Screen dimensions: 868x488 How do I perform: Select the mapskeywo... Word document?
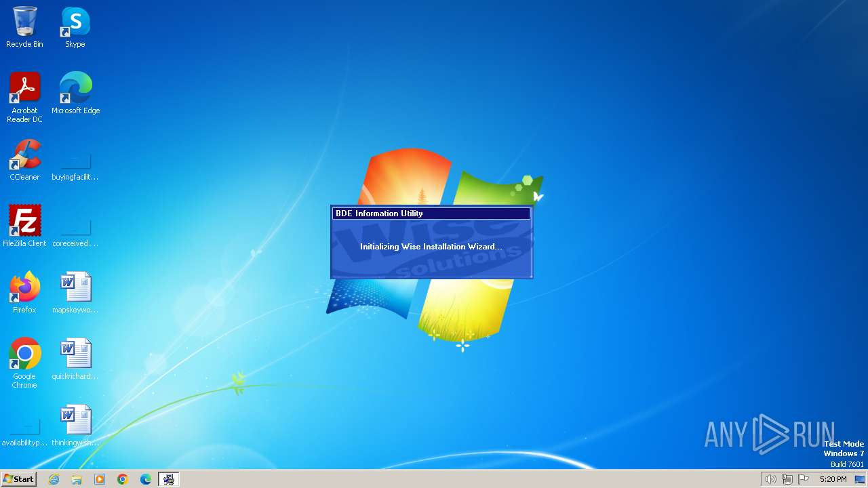click(x=75, y=293)
